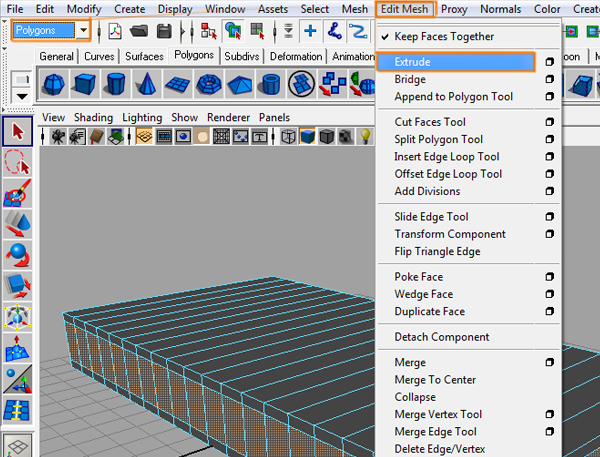Activate the Lasso select tool
The height and width of the screenshot is (457, 600).
(18, 163)
